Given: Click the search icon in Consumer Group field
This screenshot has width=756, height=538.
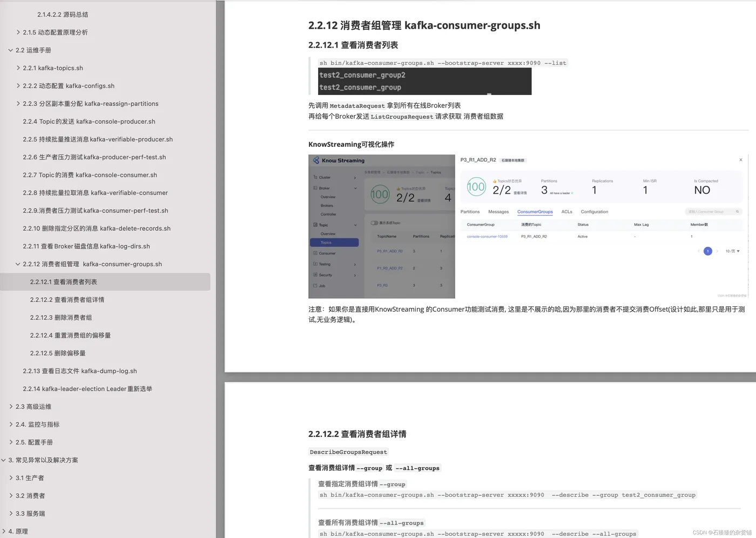Looking at the screenshot, I should pyautogui.click(x=737, y=212).
